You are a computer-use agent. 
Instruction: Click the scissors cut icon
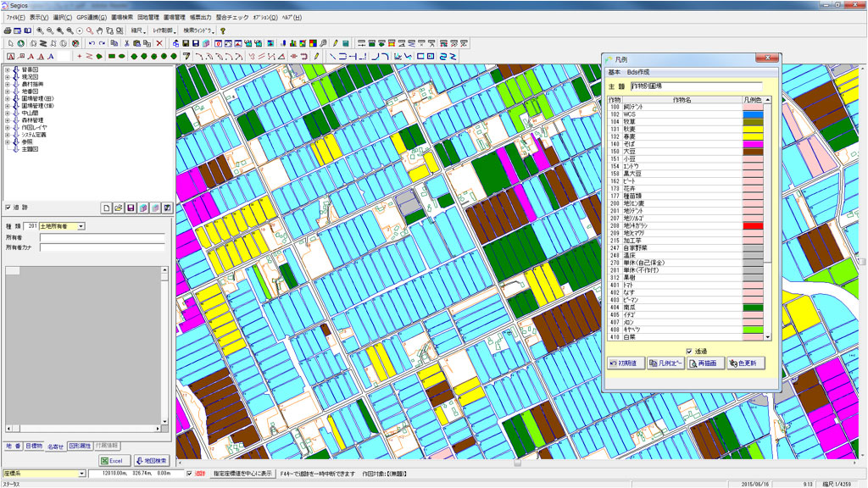(x=127, y=43)
